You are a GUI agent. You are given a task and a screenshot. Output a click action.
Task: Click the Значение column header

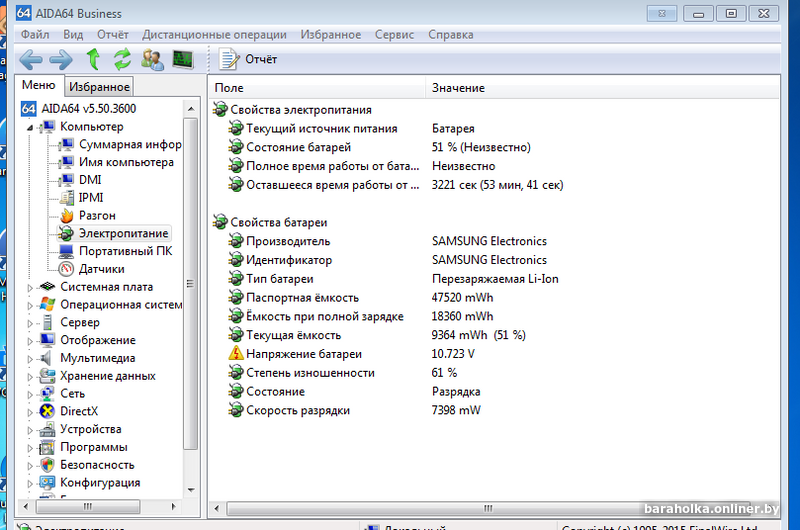pos(603,88)
